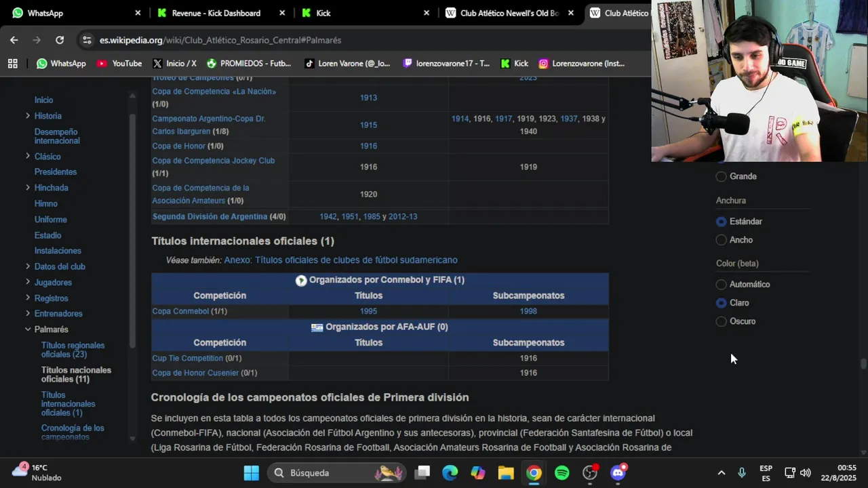Open the OBS-like circular taskbar icon
This screenshot has width=868, height=488.
point(590,472)
